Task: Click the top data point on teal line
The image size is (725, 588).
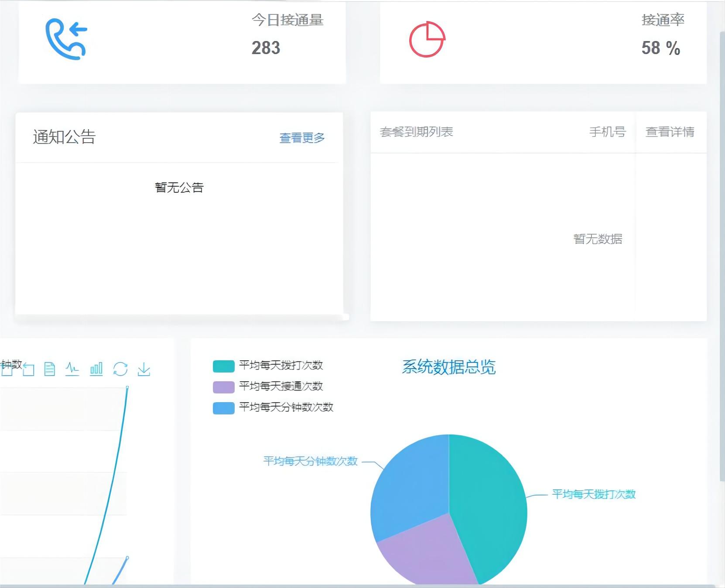Action: point(127,387)
